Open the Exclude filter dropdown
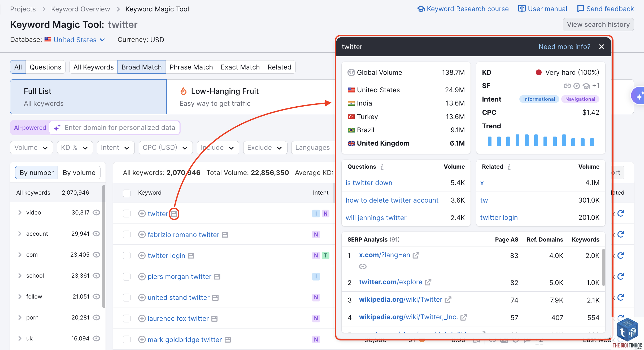This screenshot has height=350, width=644. [265, 148]
